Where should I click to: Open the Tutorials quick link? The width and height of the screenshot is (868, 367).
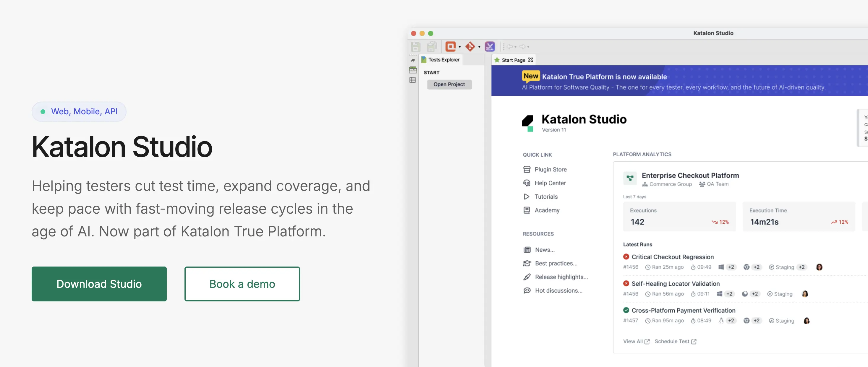tap(546, 196)
